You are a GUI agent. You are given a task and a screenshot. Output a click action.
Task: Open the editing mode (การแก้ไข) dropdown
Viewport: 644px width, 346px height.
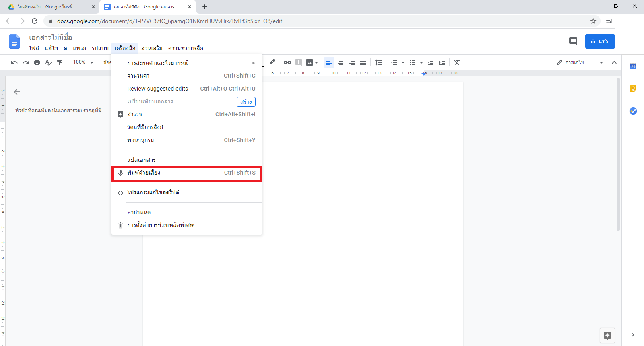(x=580, y=62)
